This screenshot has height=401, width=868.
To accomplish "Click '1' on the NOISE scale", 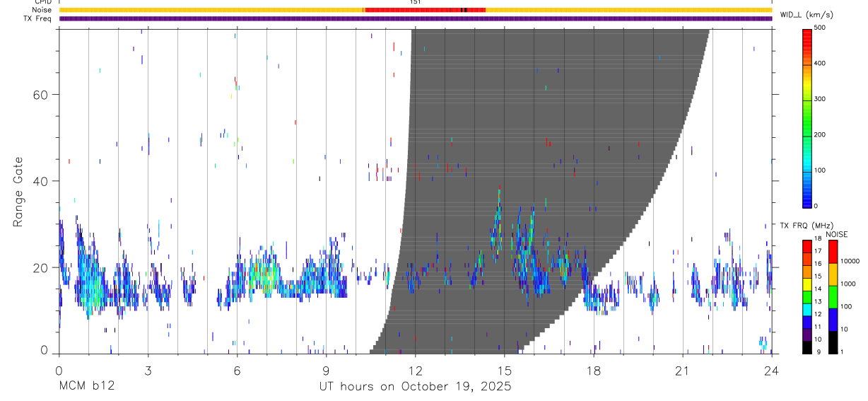I will click(x=841, y=352).
